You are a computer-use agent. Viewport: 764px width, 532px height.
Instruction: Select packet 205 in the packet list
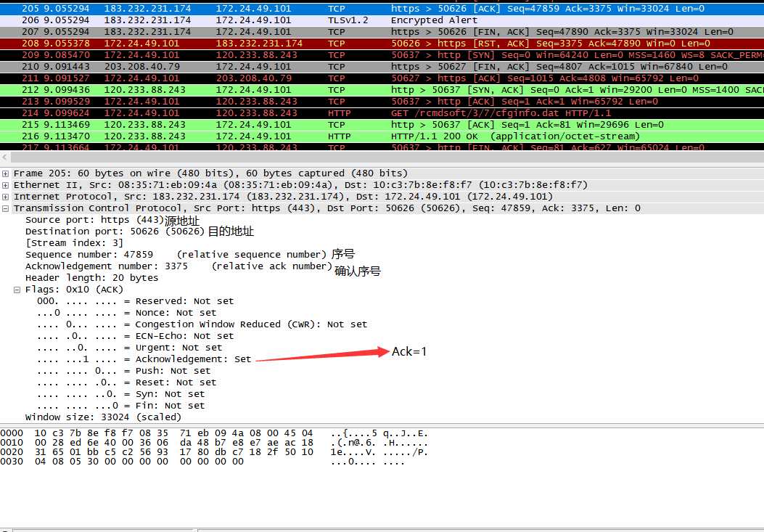click(x=382, y=9)
